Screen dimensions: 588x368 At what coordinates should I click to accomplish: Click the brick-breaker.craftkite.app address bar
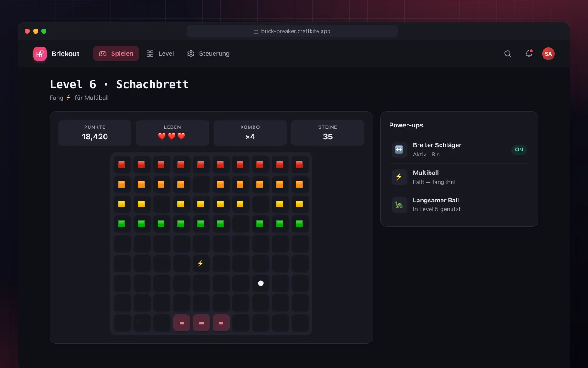click(x=292, y=31)
